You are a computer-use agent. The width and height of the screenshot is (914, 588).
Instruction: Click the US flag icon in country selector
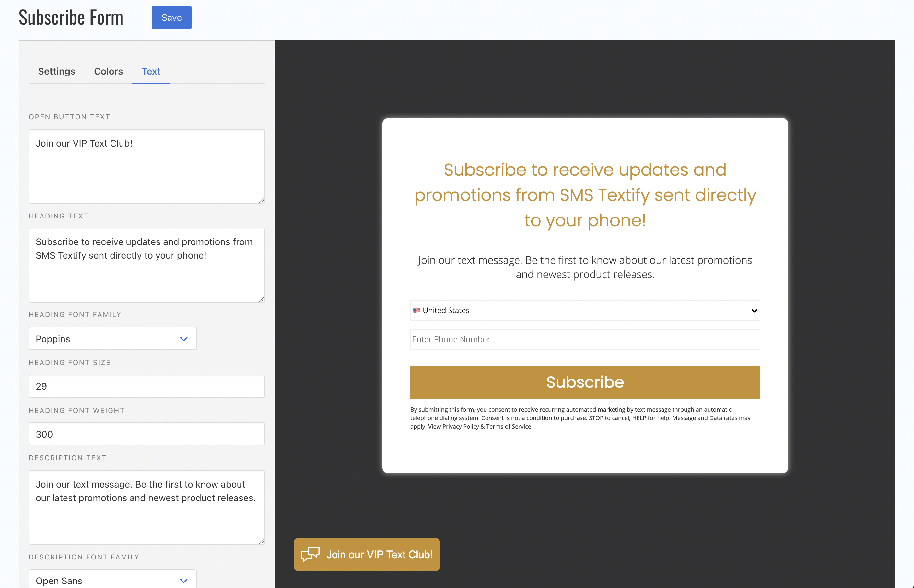(416, 311)
